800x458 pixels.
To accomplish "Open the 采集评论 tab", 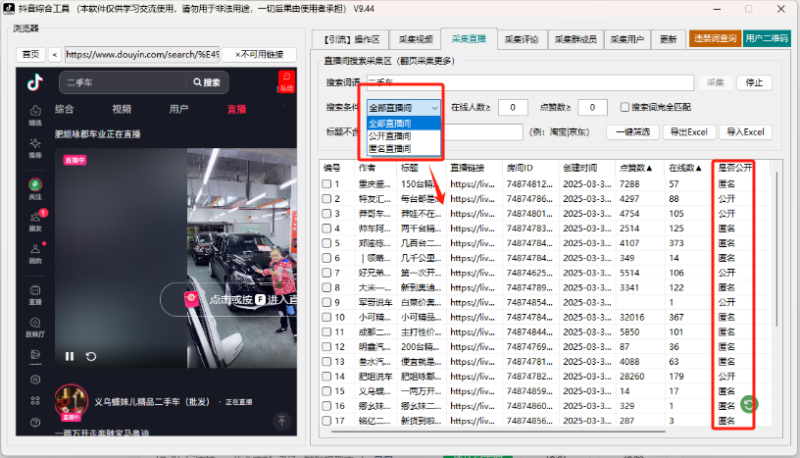I will pyautogui.click(x=521, y=39).
